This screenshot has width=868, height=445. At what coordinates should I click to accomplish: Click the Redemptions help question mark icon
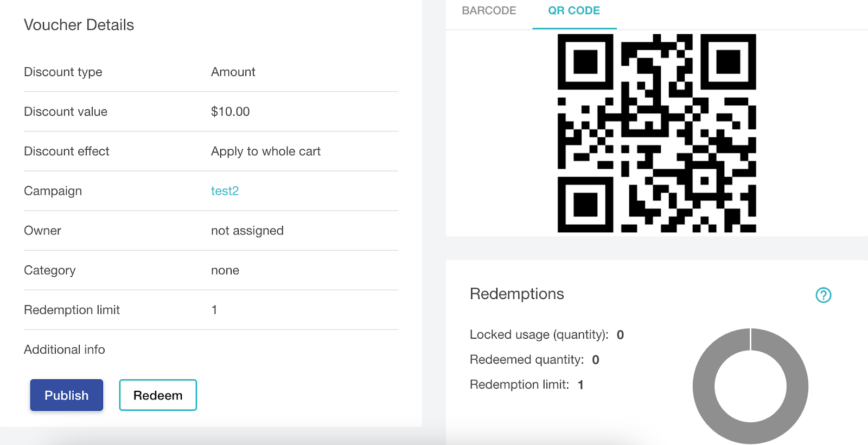coord(823,295)
